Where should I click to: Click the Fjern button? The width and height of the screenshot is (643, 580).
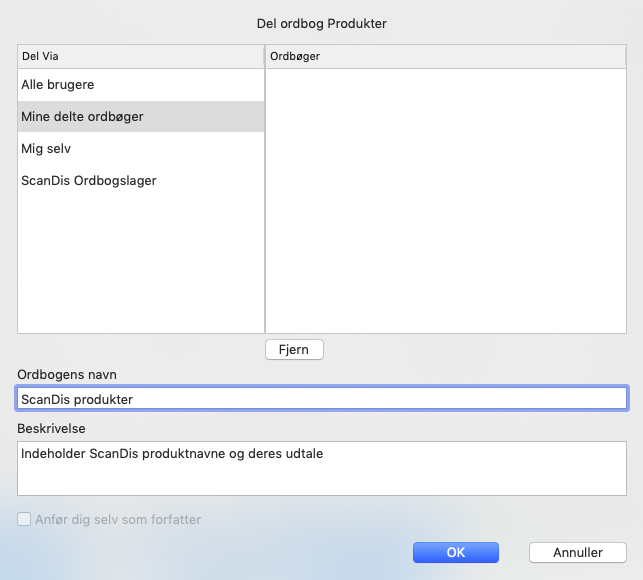pos(294,349)
